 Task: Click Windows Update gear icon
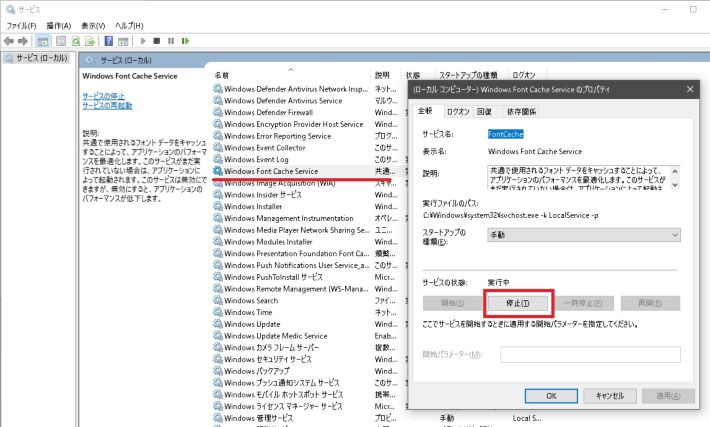point(218,324)
